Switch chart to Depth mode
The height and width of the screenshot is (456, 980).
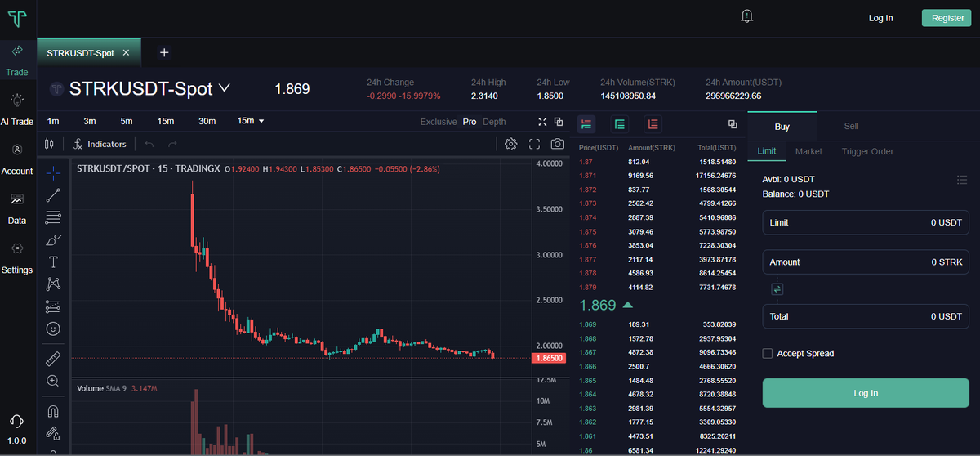(x=494, y=122)
